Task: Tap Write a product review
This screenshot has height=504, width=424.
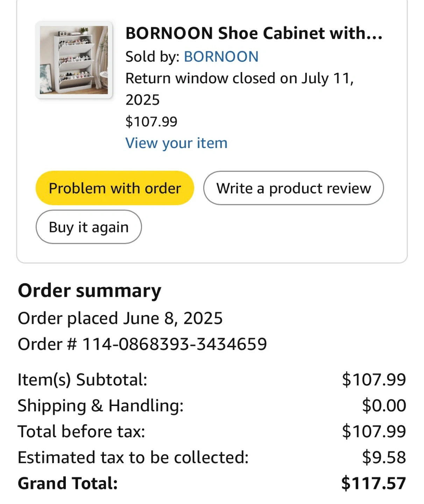Action: point(293,188)
